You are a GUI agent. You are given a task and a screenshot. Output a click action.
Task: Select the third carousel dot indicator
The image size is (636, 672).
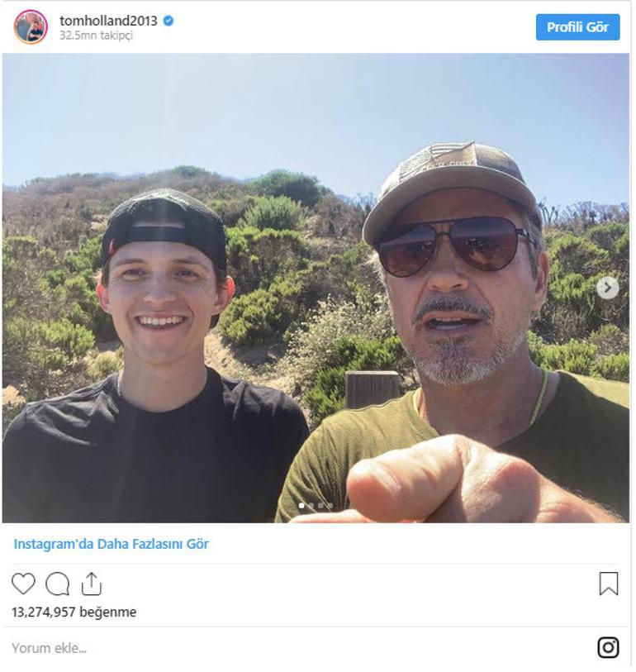click(x=320, y=506)
